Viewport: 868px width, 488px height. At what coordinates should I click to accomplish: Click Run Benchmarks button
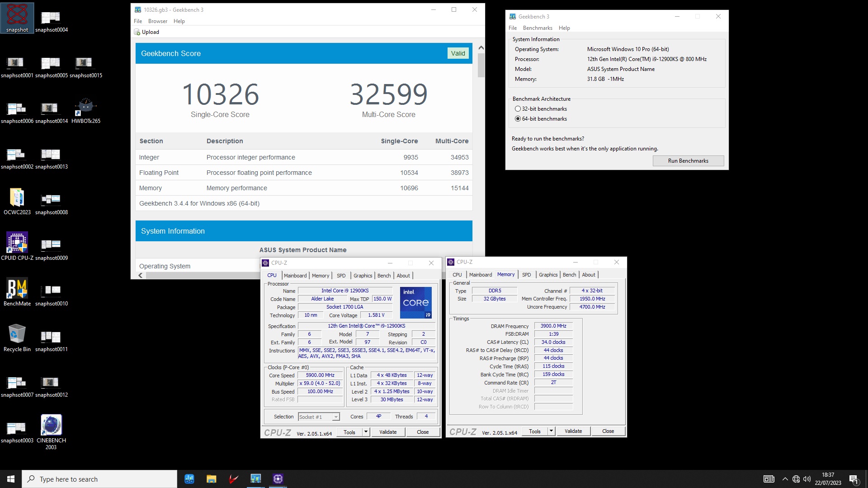688,161
